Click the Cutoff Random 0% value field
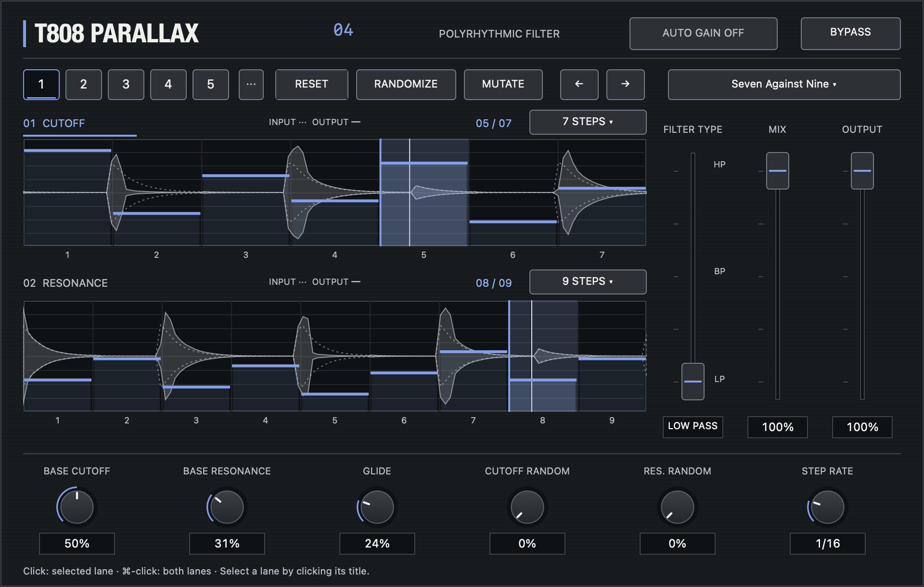 (x=527, y=544)
